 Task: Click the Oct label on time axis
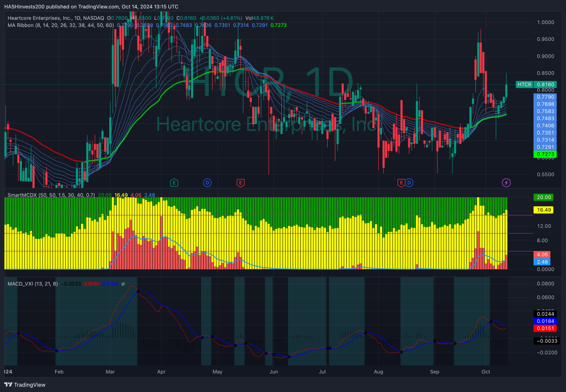[x=486, y=372]
